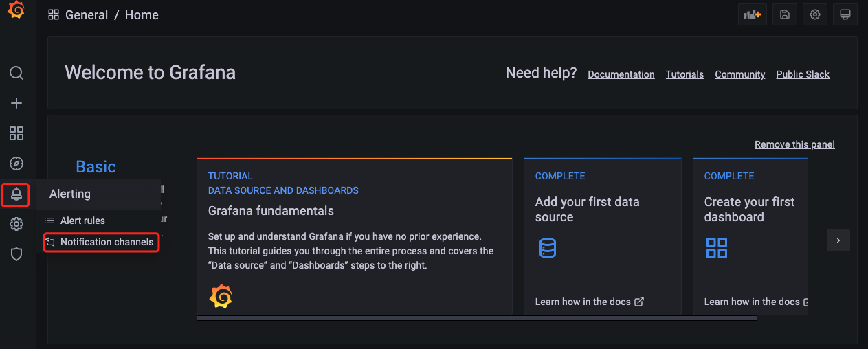Click COMPLETE label on data source card
The width and height of the screenshot is (868, 349).
tap(560, 176)
